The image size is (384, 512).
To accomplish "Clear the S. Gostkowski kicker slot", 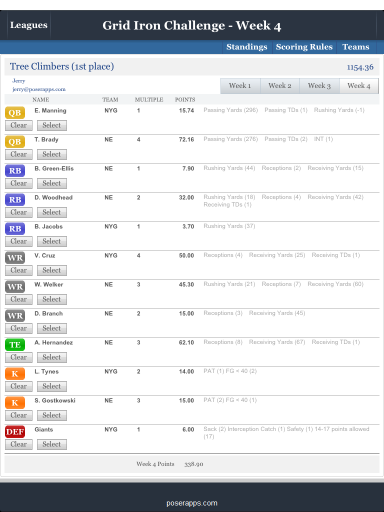I will [19, 415].
